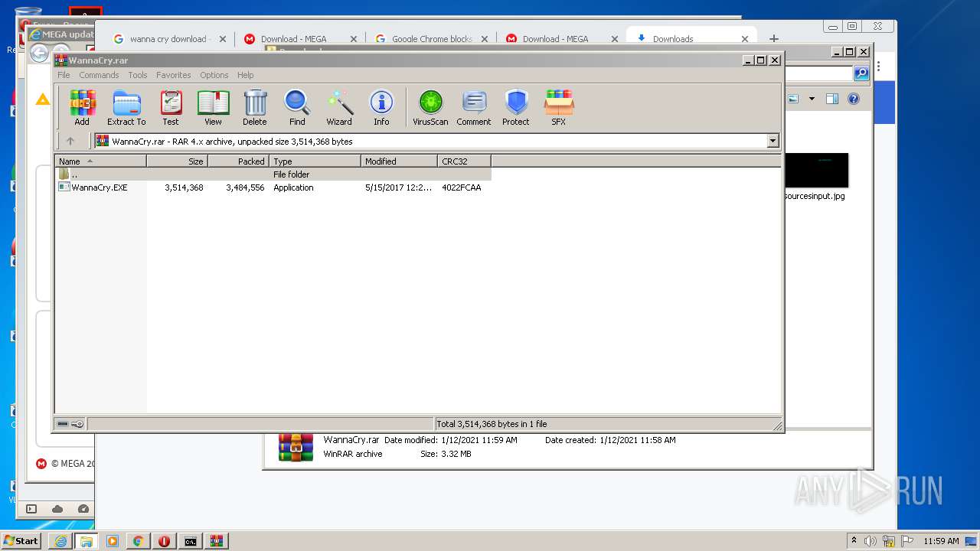Click the volume speaker tray icon
Viewport: 980px width, 551px height.
871,541
